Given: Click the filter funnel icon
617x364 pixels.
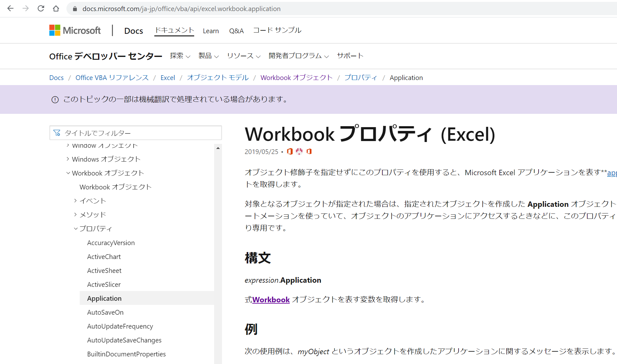Looking at the screenshot, I should pyautogui.click(x=57, y=133).
